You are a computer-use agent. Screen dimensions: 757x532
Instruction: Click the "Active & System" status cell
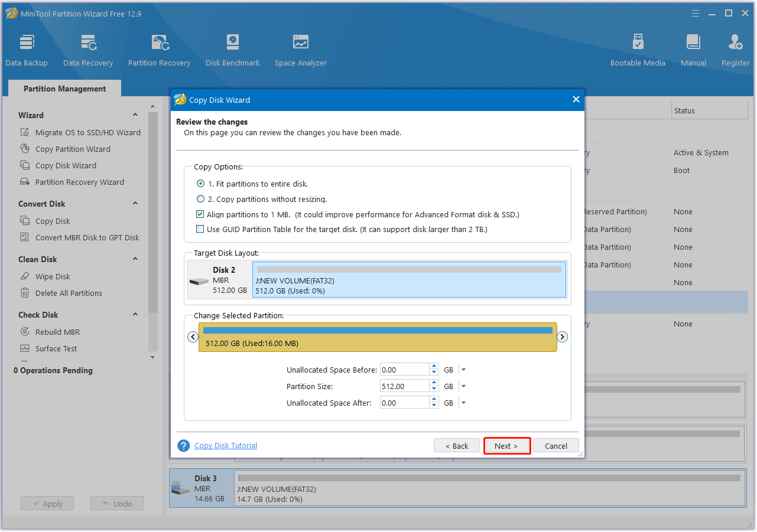click(701, 152)
